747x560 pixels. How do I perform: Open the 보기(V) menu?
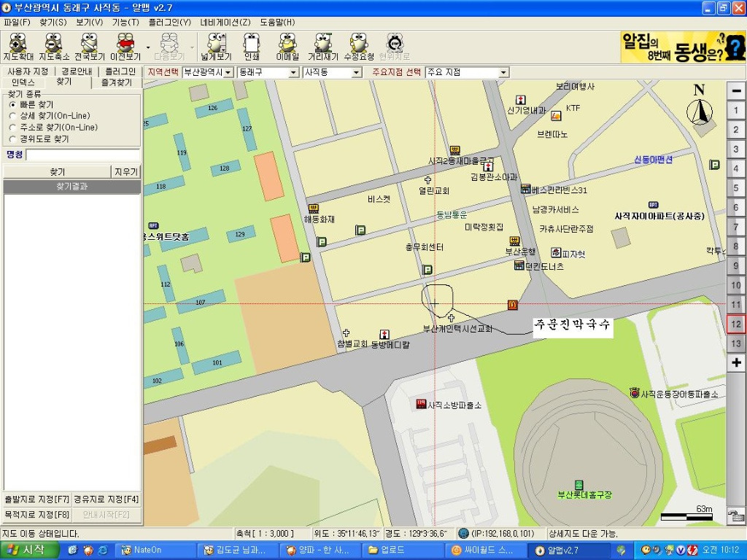click(x=89, y=23)
